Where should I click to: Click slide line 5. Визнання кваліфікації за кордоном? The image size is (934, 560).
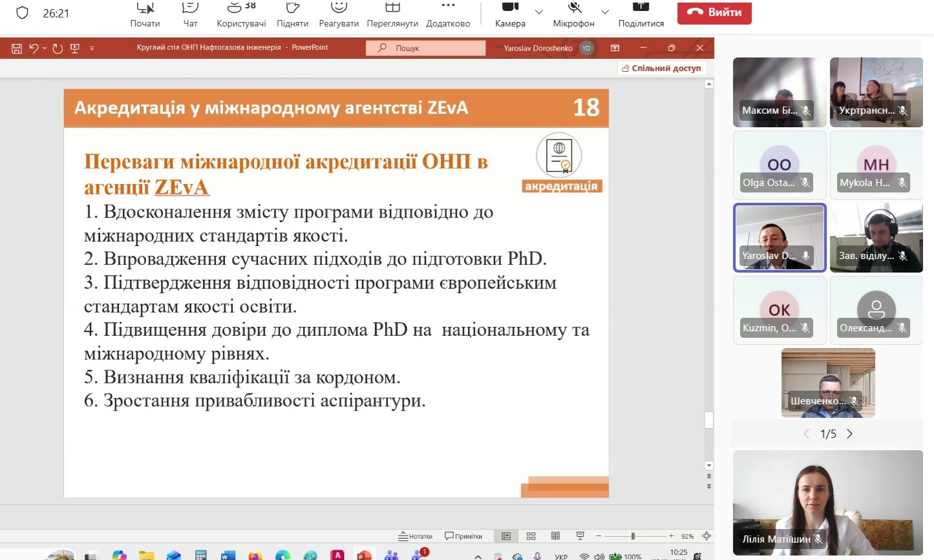(242, 377)
